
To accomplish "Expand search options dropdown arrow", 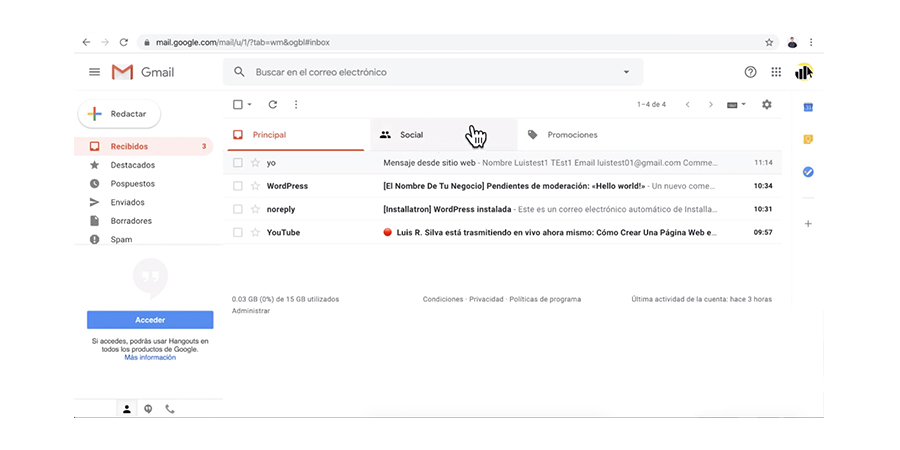I will tap(626, 72).
